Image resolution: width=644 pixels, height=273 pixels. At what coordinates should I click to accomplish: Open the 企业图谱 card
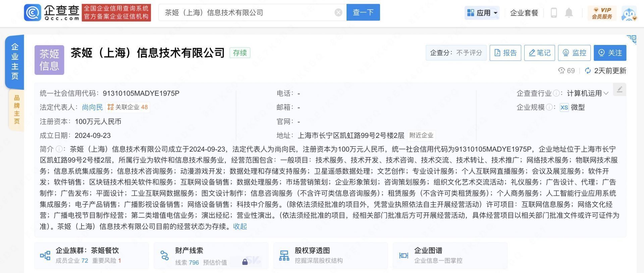450,256
